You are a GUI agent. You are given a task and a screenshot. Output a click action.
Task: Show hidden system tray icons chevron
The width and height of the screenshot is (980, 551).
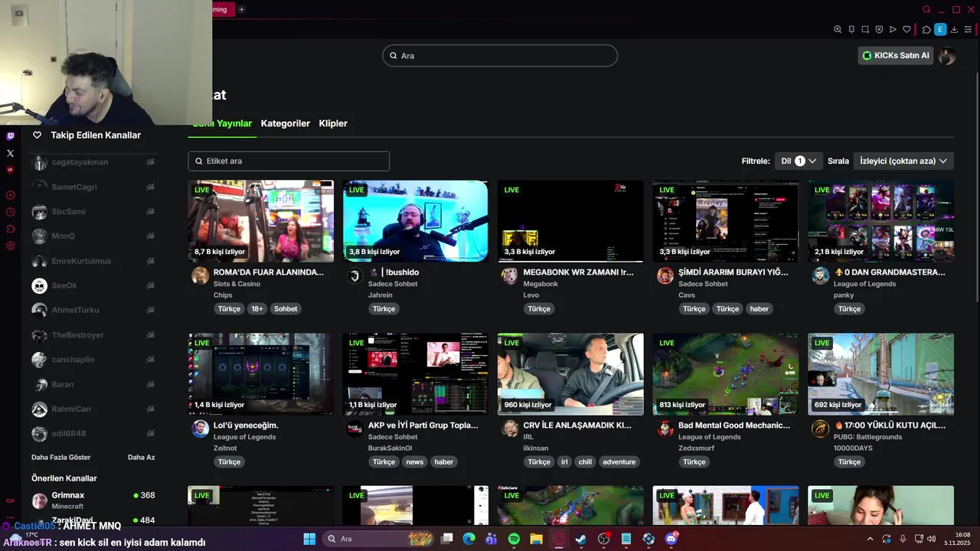[870, 539]
